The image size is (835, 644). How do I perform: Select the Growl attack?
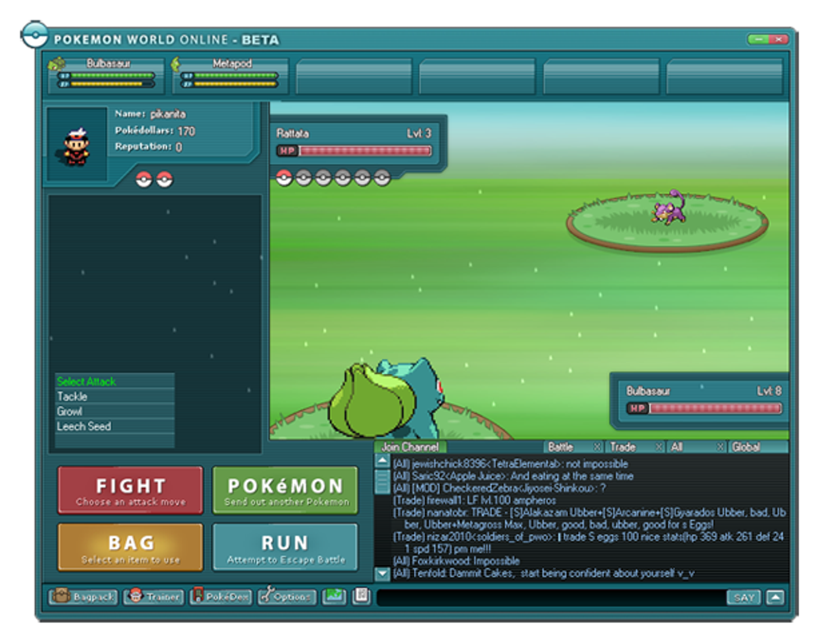(115, 412)
